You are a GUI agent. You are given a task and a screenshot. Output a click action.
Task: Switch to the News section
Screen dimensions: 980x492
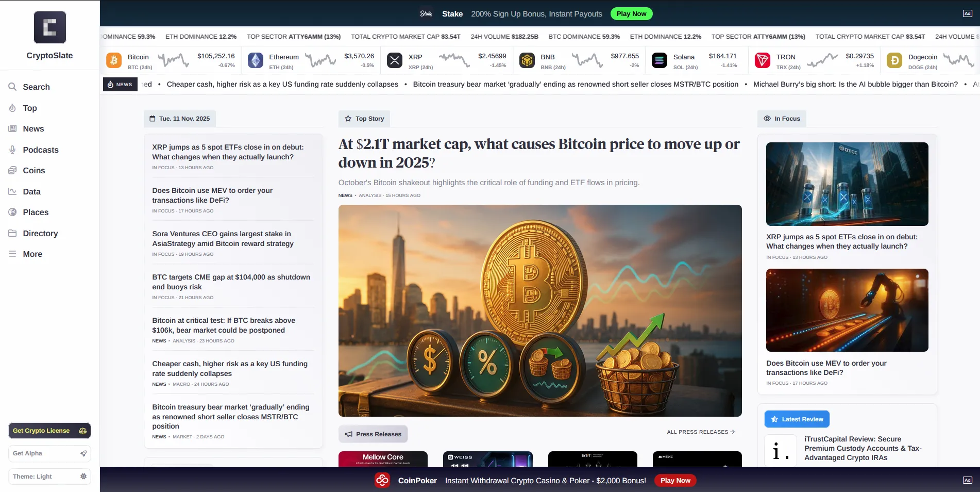point(32,128)
